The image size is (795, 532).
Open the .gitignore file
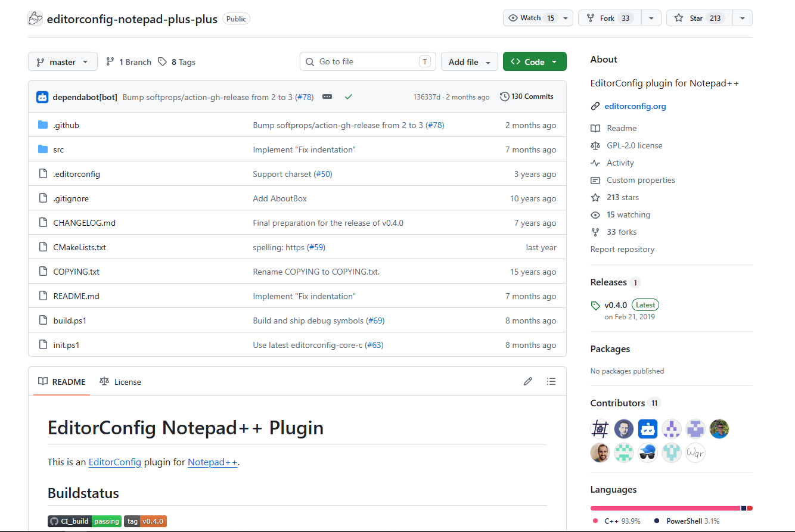click(x=71, y=198)
